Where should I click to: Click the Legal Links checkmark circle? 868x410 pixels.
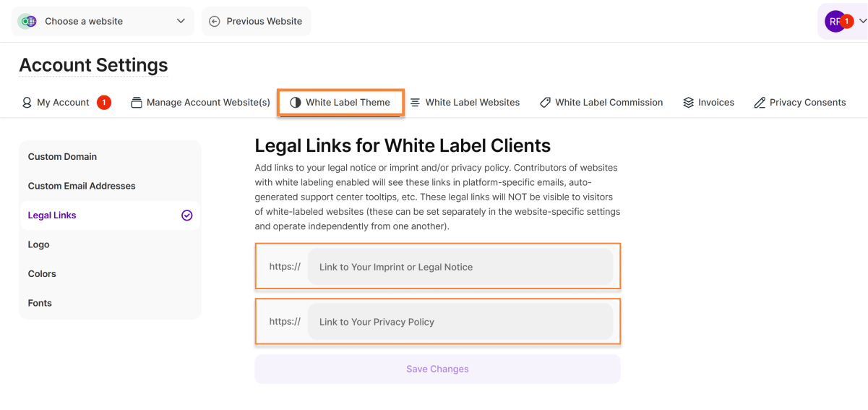click(x=187, y=215)
